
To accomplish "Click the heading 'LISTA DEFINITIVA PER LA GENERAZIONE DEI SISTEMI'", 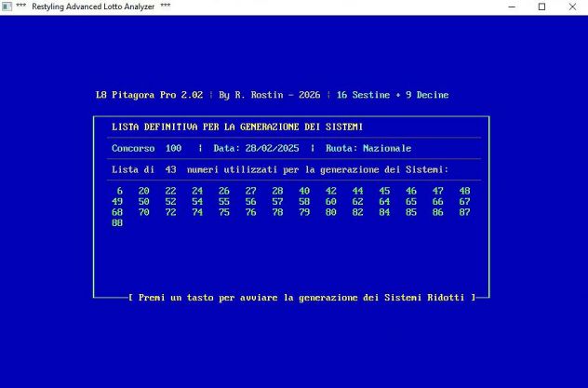I will point(237,127).
